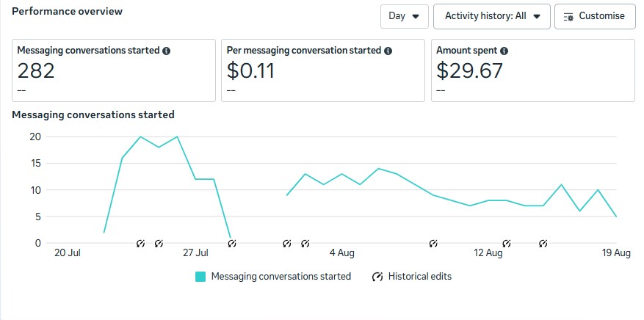Image resolution: width=644 pixels, height=320 pixels.
Task: Expand the Activity history: All dropdown
Action: click(x=491, y=16)
